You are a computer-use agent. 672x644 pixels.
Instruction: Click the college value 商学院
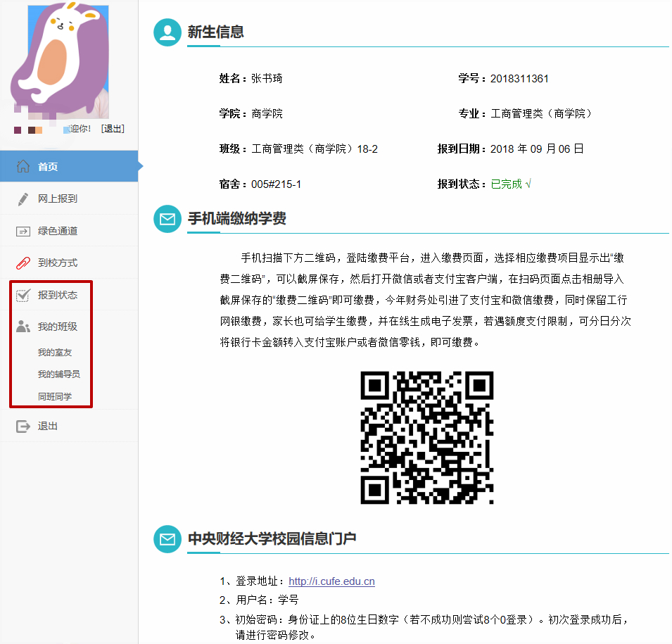point(267,113)
